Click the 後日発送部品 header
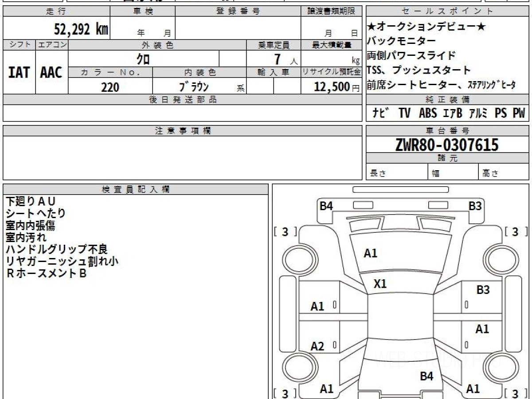 tap(182, 100)
